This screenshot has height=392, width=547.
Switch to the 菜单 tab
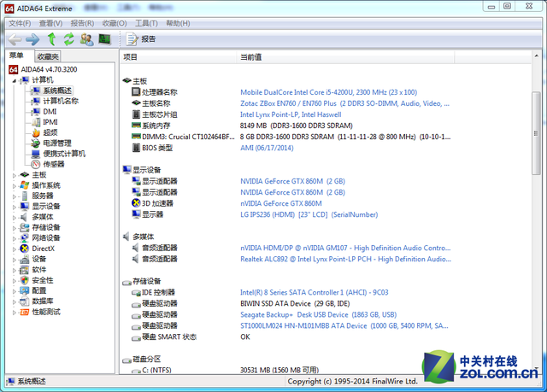[16, 56]
